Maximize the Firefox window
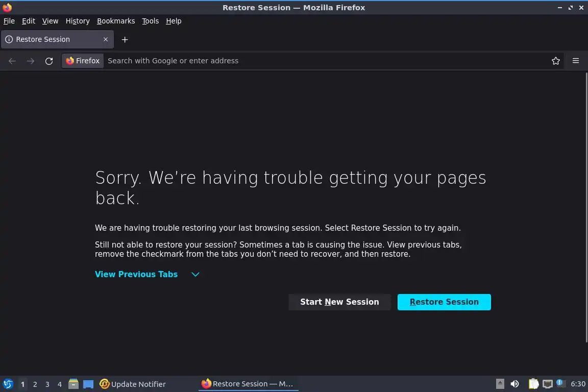This screenshot has width=588, height=392. [570, 8]
